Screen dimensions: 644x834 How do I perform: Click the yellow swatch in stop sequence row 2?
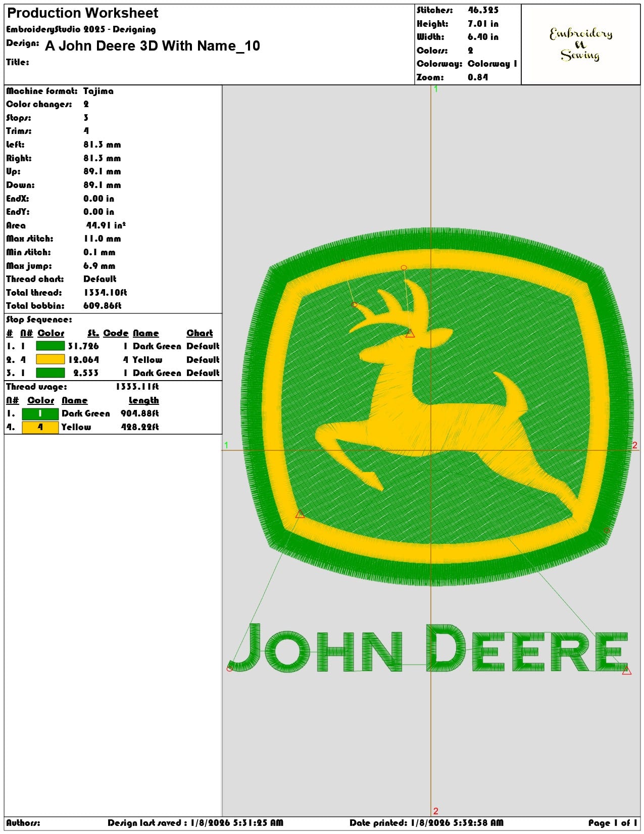click(x=51, y=359)
